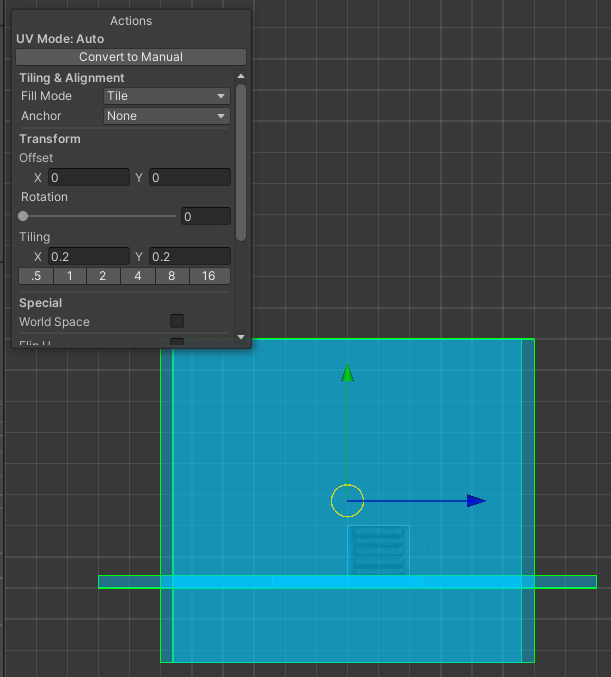Enable the World Space checkbox
This screenshot has height=677, width=611.
177,321
